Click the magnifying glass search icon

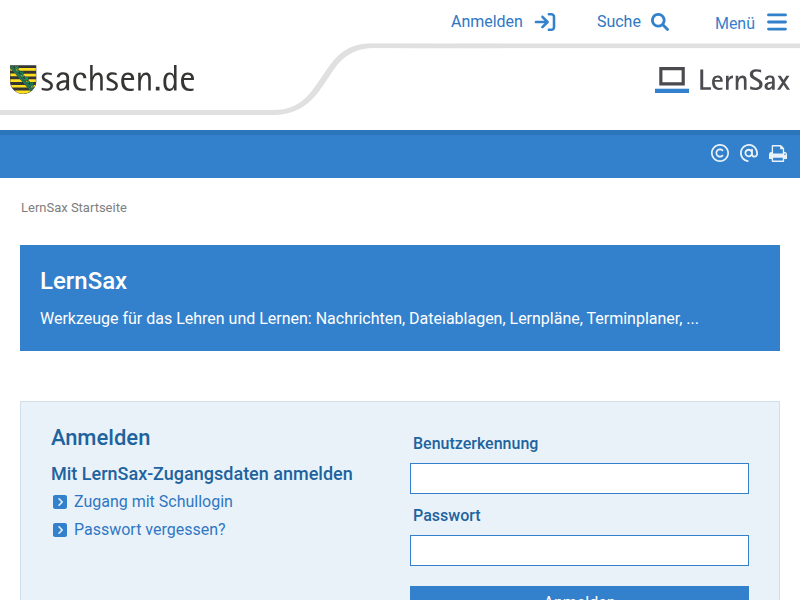(660, 22)
